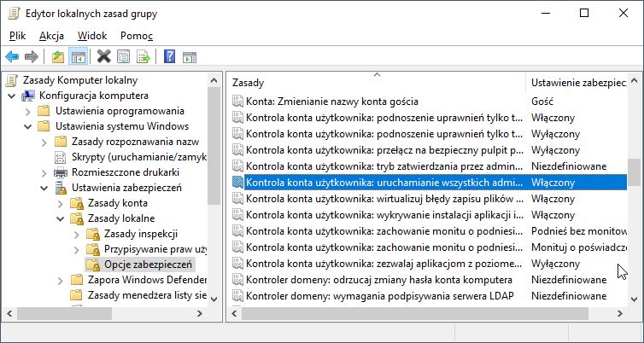Click the Zasady inspekcji folder icon
Image resolution: width=644 pixels, height=343 pixels.
pos(93,235)
